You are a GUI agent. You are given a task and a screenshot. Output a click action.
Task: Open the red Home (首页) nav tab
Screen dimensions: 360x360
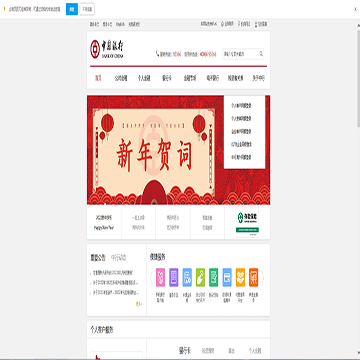pos(98,78)
